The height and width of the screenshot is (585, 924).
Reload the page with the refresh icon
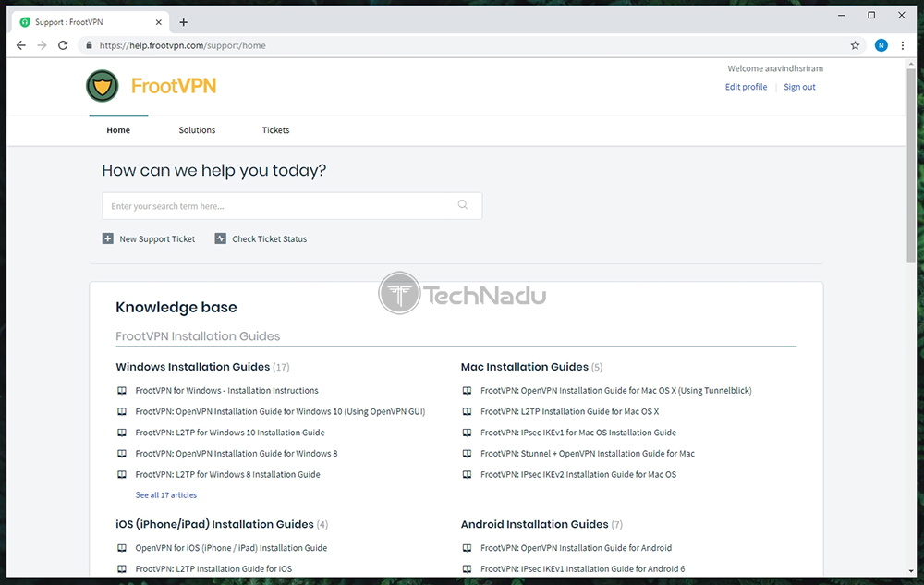63,45
